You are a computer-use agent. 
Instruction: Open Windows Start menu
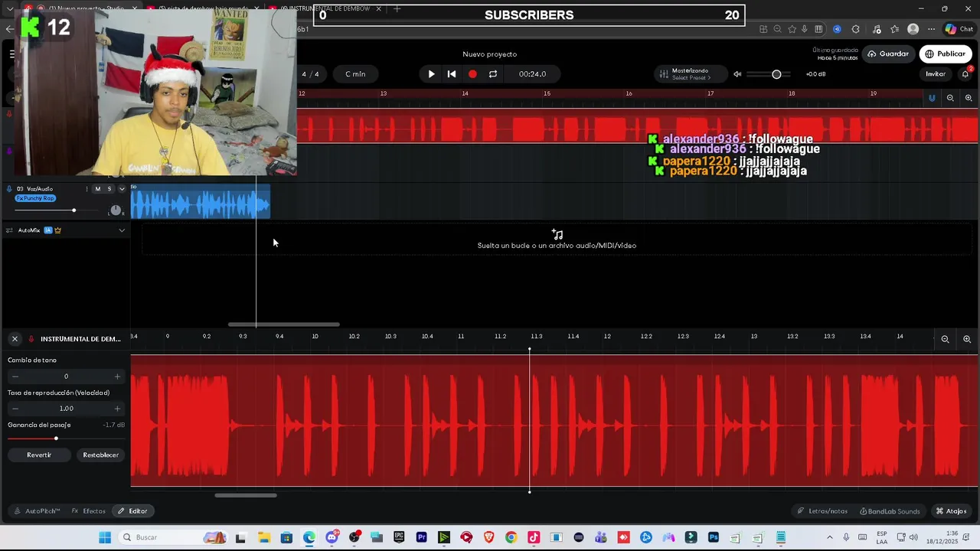coord(105,537)
